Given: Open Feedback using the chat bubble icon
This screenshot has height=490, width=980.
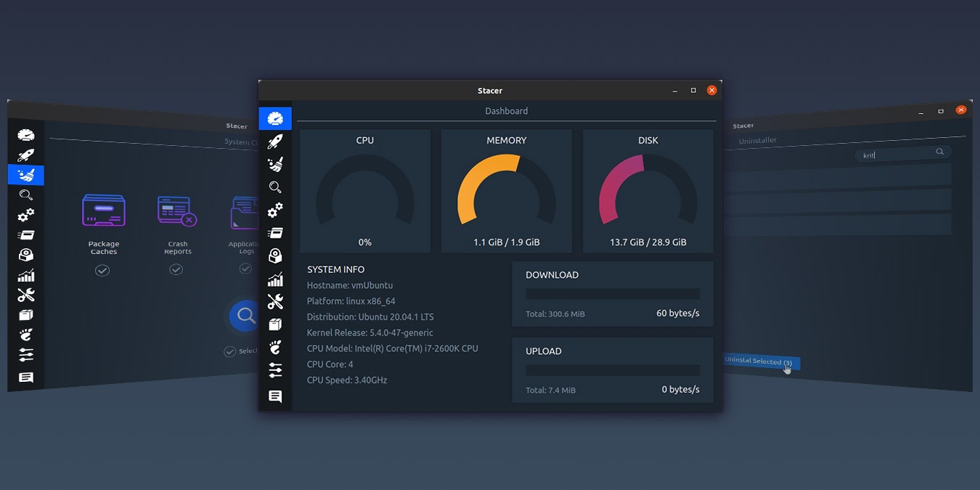Looking at the screenshot, I should point(275,396).
